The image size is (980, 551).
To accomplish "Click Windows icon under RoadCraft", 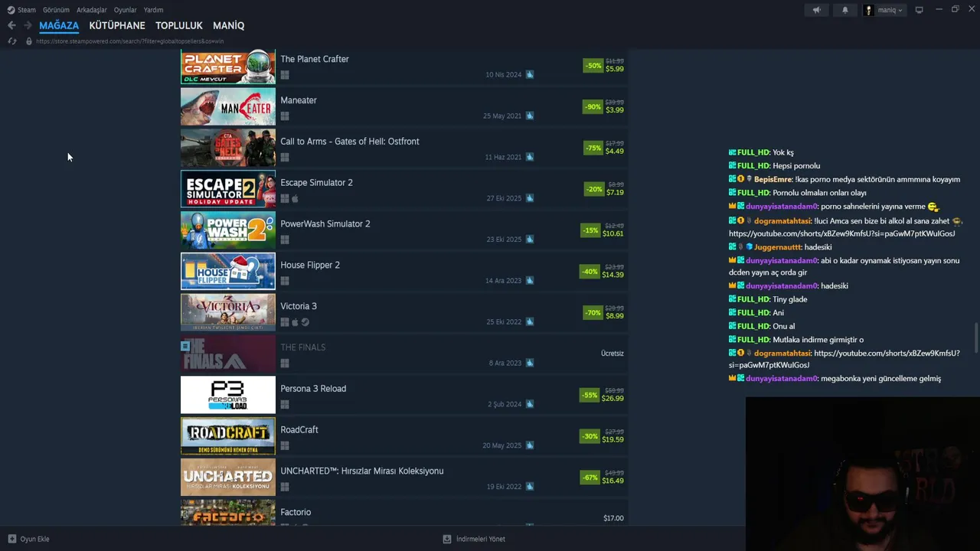I will pos(285,445).
